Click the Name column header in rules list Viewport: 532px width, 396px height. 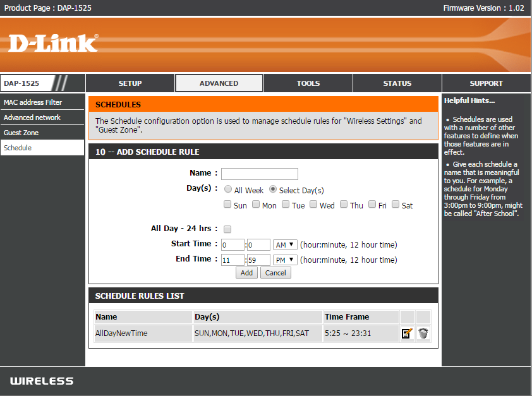pos(143,317)
